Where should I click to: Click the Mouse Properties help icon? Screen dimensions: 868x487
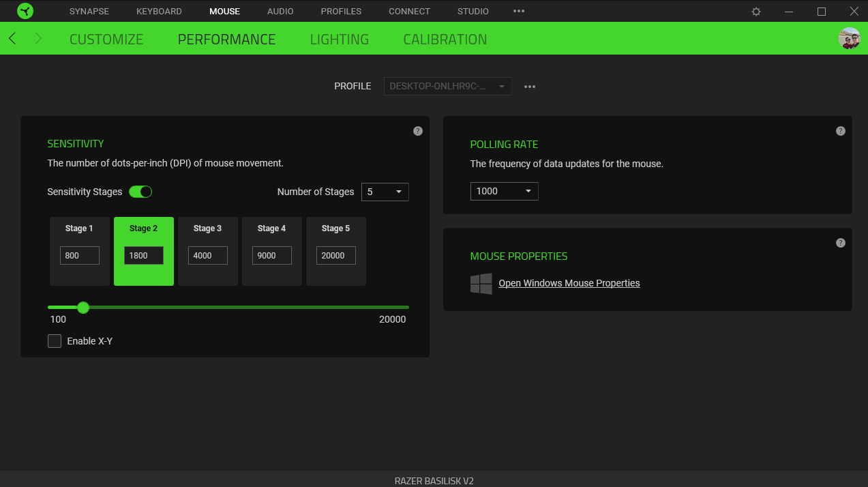pyautogui.click(x=841, y=243)
